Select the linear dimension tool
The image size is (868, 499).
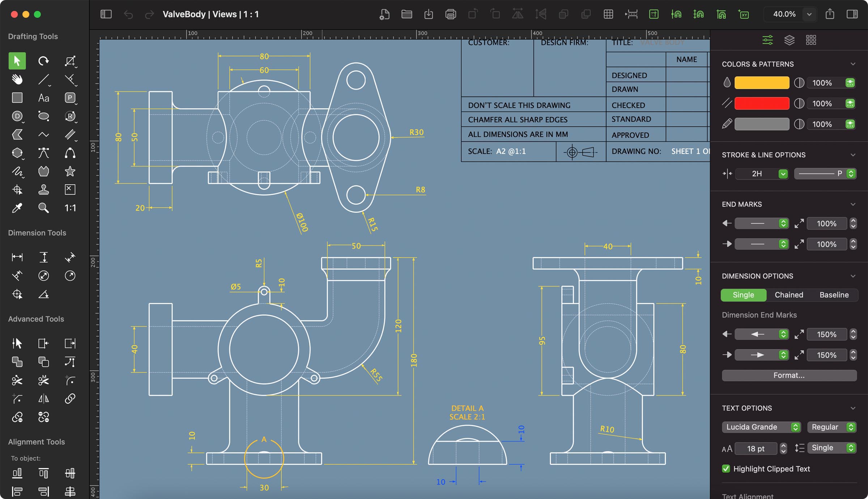(17, 257)
